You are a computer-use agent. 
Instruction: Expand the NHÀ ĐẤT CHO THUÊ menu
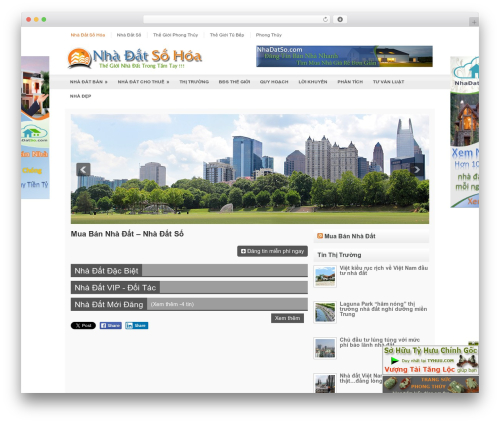pos(143,82)
